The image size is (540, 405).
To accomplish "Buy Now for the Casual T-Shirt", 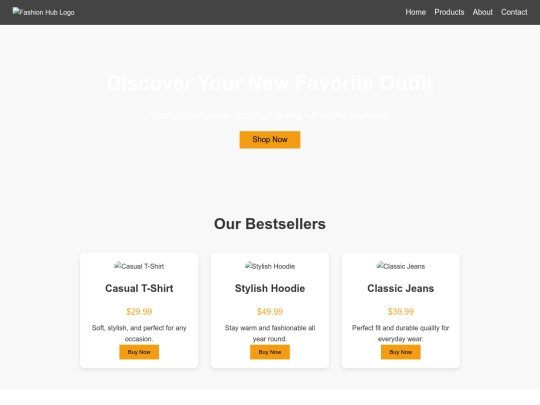I will [x=139, y=352].
